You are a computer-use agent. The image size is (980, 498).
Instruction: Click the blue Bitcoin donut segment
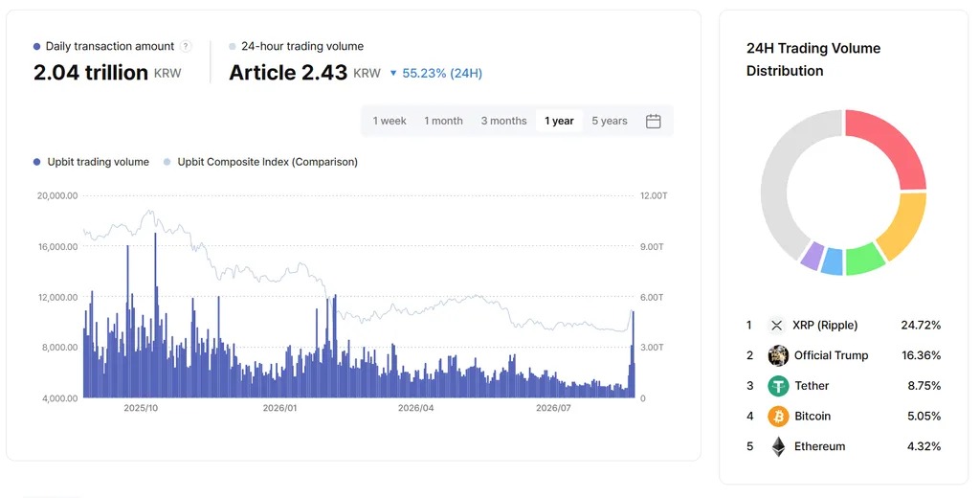tap(833, 262)
